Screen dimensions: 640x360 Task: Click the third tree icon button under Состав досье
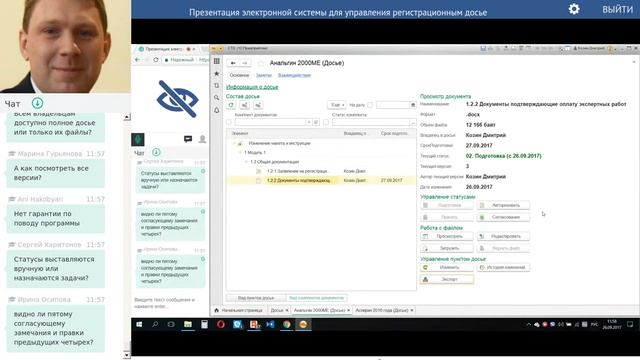click(258, 105)
